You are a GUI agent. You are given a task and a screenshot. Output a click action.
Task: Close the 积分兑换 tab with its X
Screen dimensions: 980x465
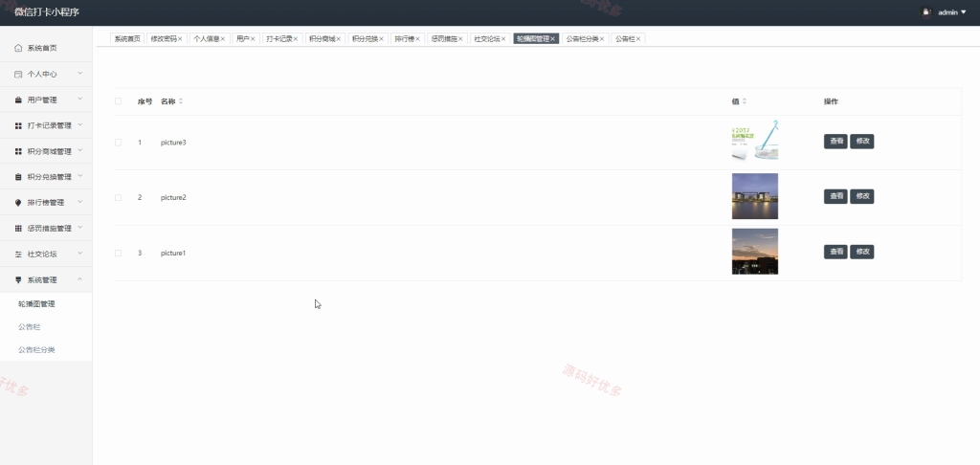click(381, 38)
